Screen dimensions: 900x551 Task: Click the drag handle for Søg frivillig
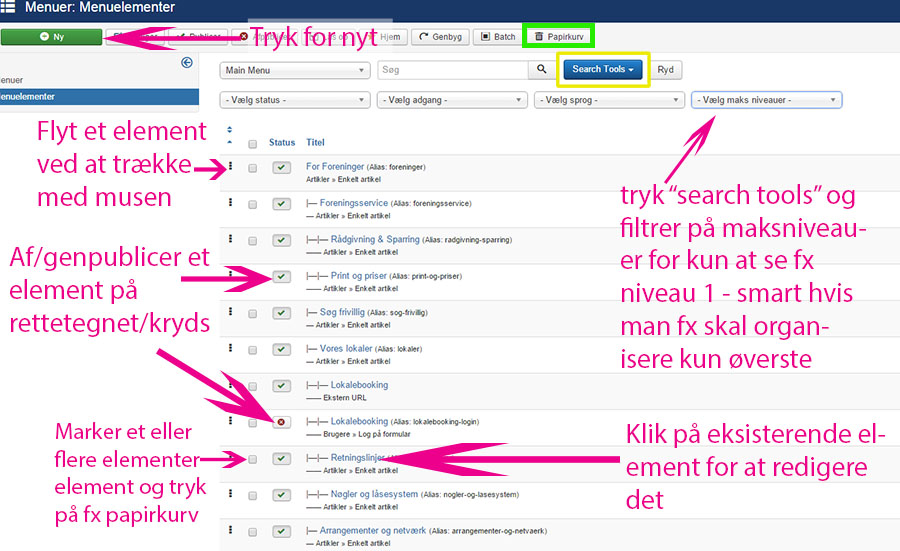pos(231,312)
